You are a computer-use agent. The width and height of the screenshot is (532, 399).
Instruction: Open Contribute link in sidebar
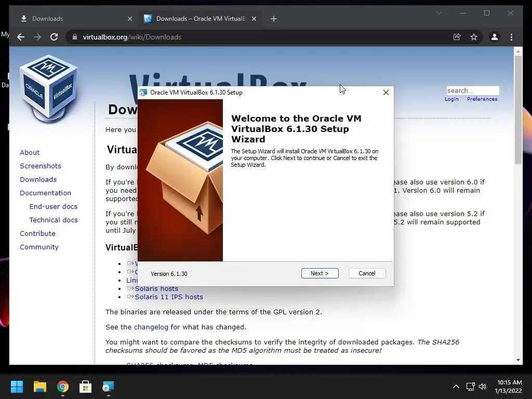[x=37, y=233]
